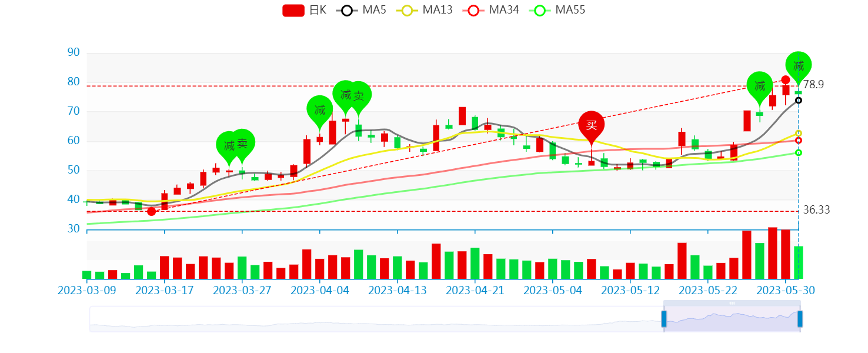
Task: Click the 36.33 low price label
Action: (x=816, y=210)
